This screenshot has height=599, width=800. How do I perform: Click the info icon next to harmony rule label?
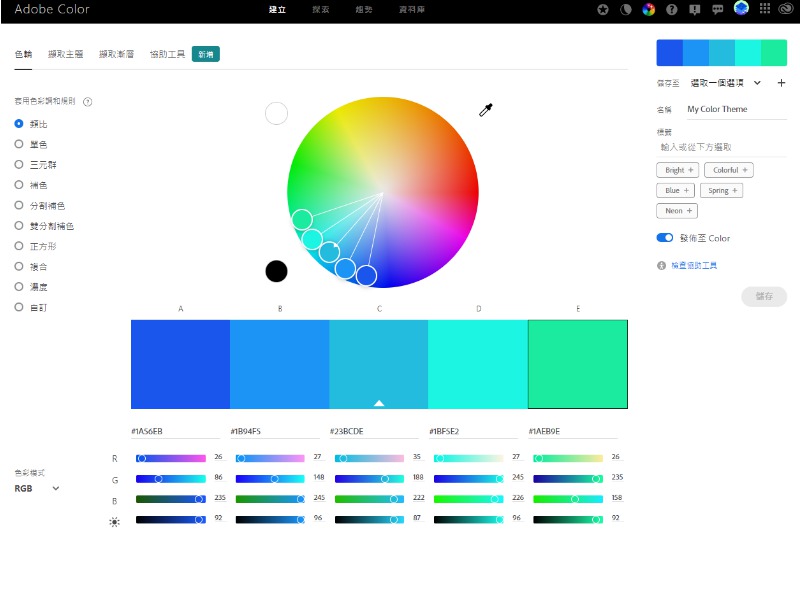pos(88,102)
